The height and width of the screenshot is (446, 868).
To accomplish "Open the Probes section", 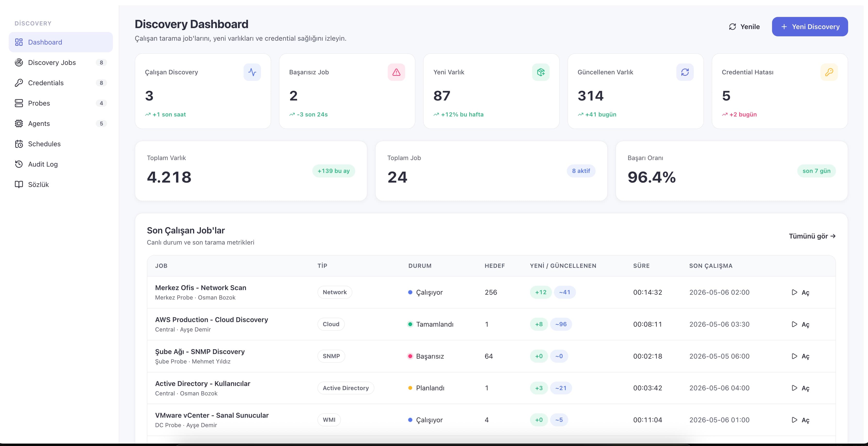I will [61, 103].
